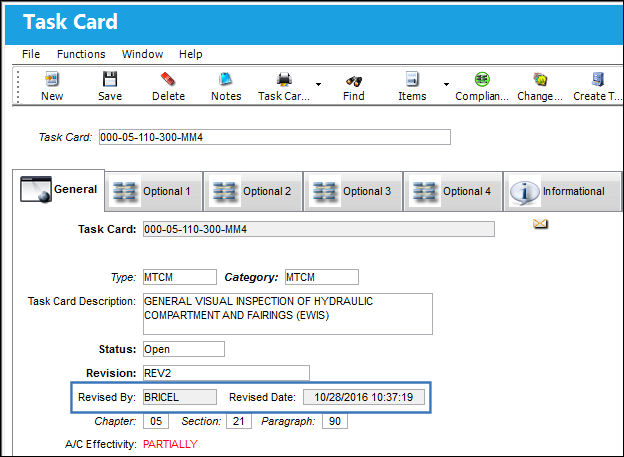Click the Task Card print icon

point(284,79)
